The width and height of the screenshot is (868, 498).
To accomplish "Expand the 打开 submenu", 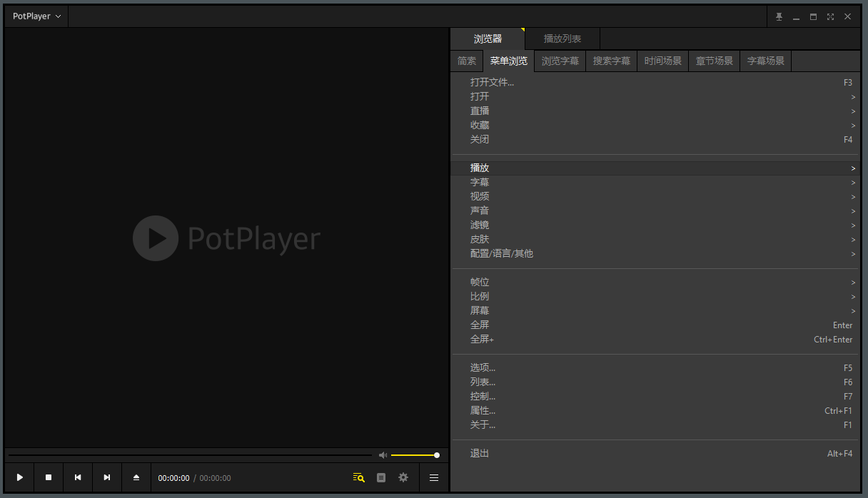I will coord(655,97).
